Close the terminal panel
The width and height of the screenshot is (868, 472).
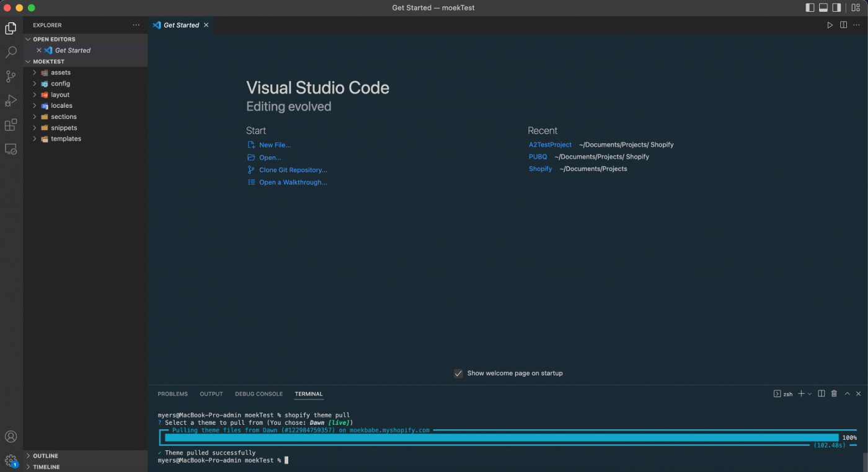coord(859,394)
